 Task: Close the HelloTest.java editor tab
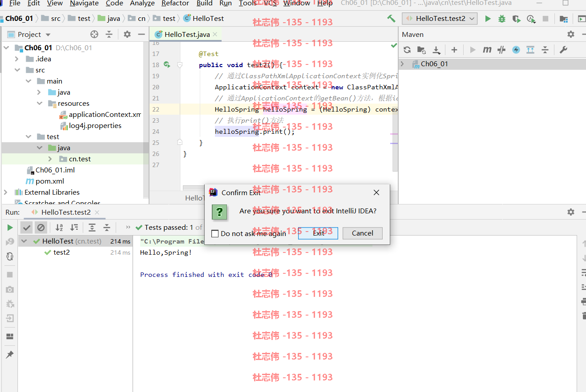coord(215,34)
